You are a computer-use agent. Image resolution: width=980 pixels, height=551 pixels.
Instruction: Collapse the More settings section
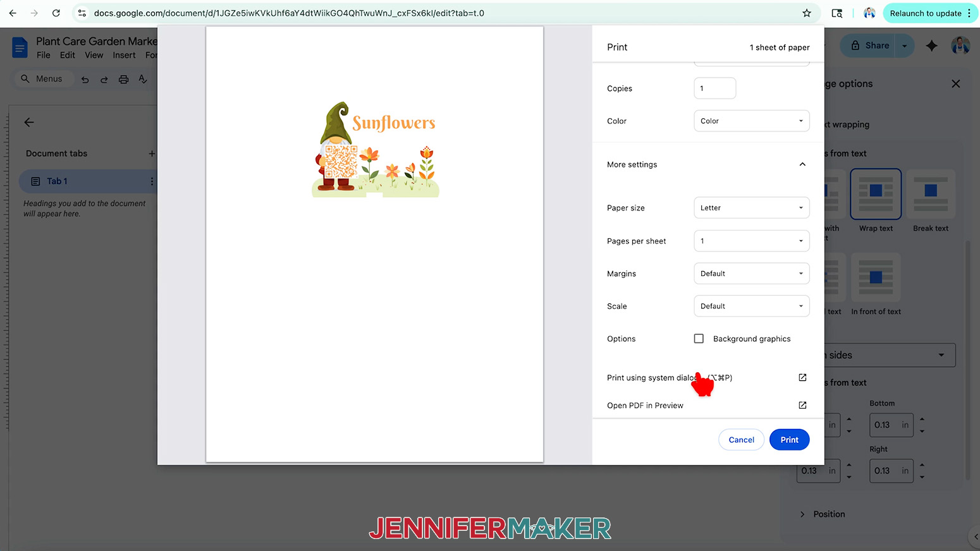(802, 164)
